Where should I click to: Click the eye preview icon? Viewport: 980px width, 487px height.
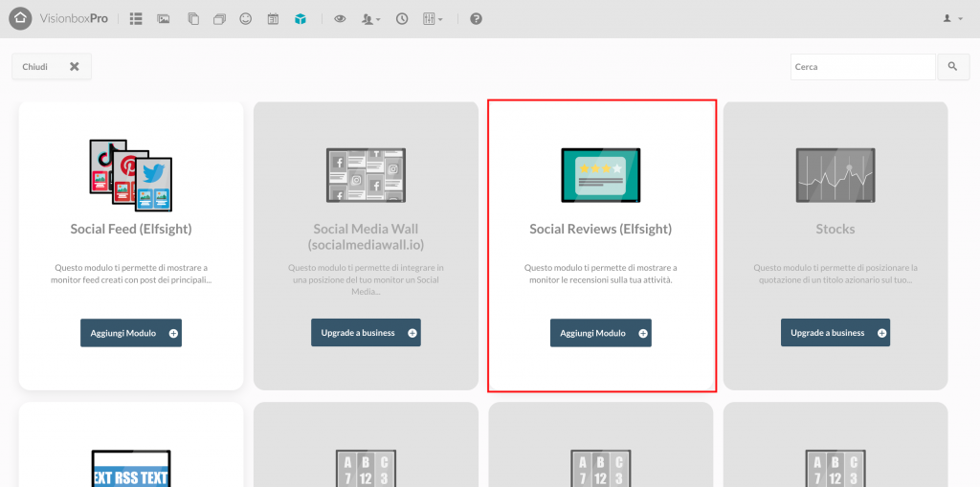340,19
